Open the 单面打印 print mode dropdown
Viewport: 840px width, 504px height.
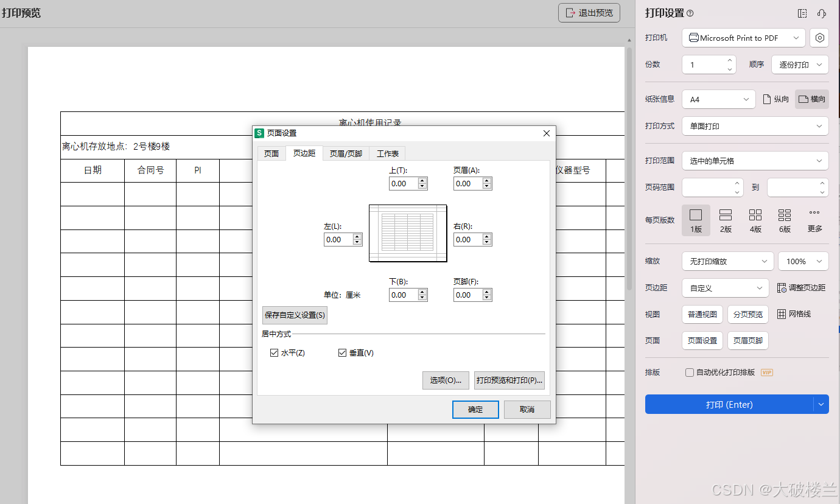(x=755, y=126)
